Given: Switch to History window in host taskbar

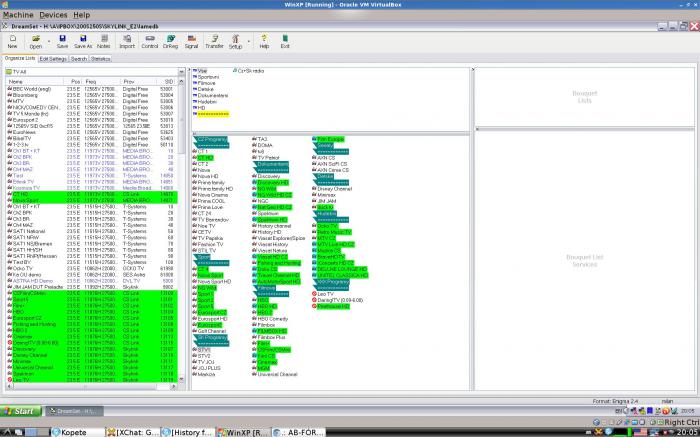Looking at the screenshot, I should [188, 432].
